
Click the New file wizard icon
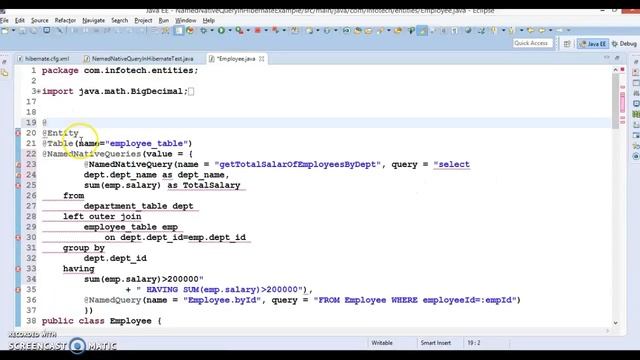click(x=4, y=31)
